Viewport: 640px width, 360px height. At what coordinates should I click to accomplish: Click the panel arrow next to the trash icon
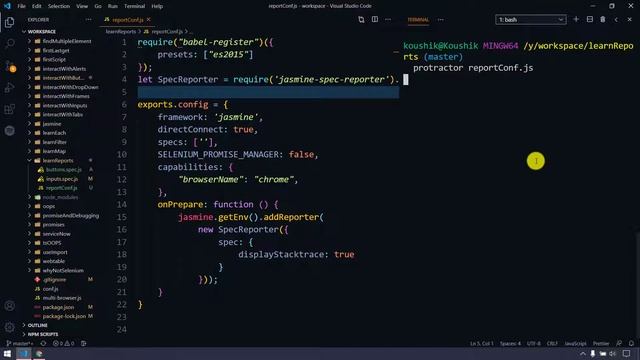click(616, 19)
